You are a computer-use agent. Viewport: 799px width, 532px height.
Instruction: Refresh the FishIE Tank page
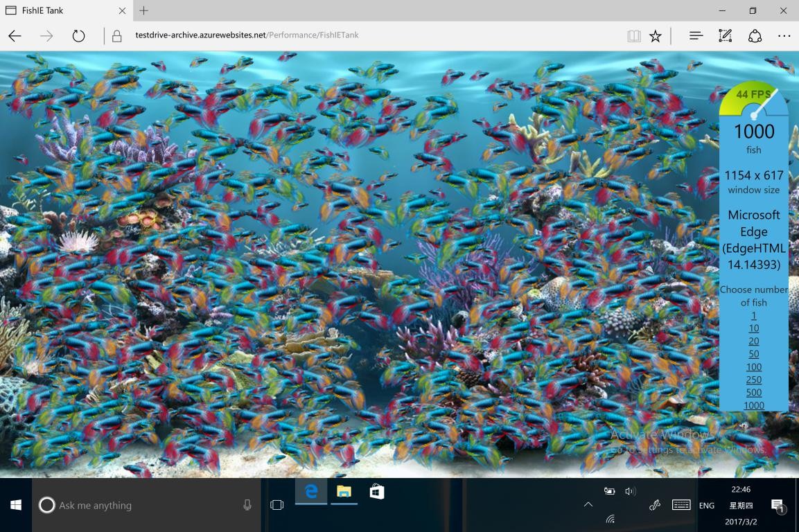(78, 35)
